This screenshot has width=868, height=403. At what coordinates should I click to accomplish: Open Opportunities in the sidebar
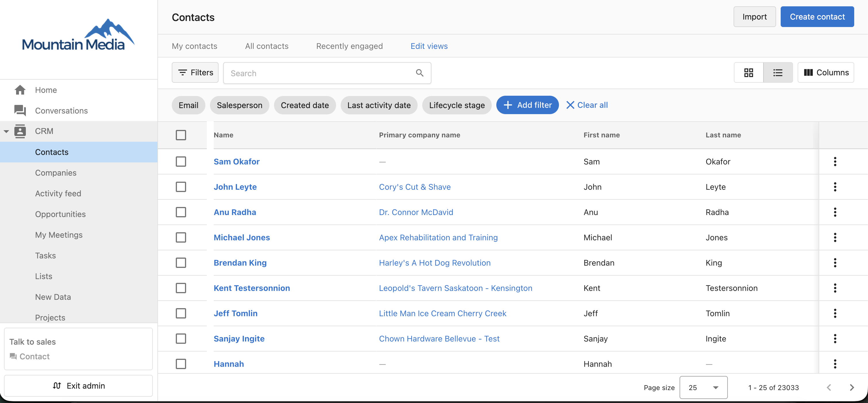(x=60, y=214)
